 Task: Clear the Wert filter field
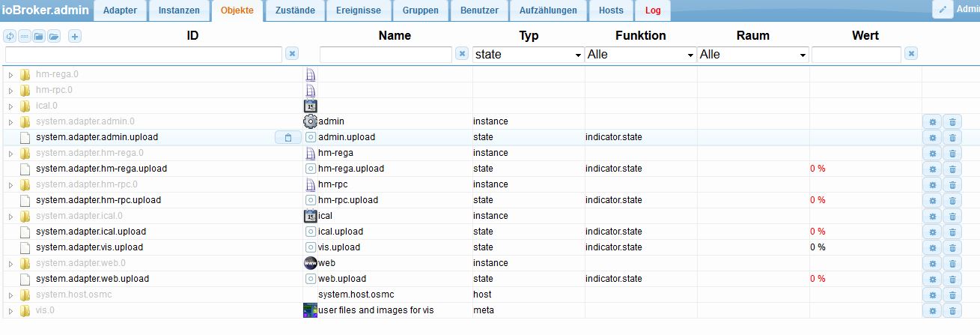[911, 54]
